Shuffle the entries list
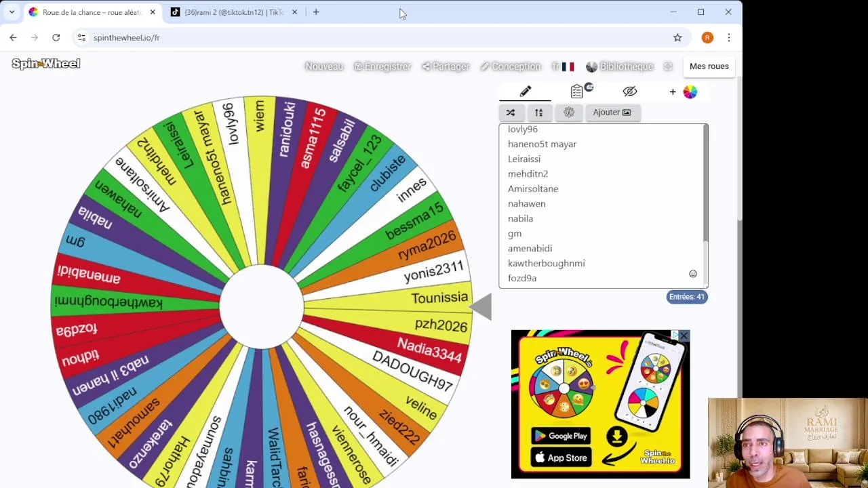The image size is (868, 488). coord(511,113)
